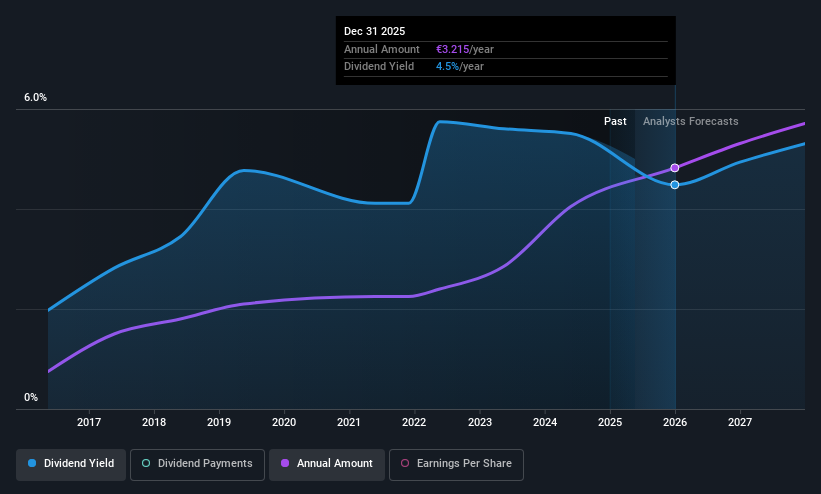Toggle the Annual Amount series
This screenshot has height=494, width=821.
(327, 464)
